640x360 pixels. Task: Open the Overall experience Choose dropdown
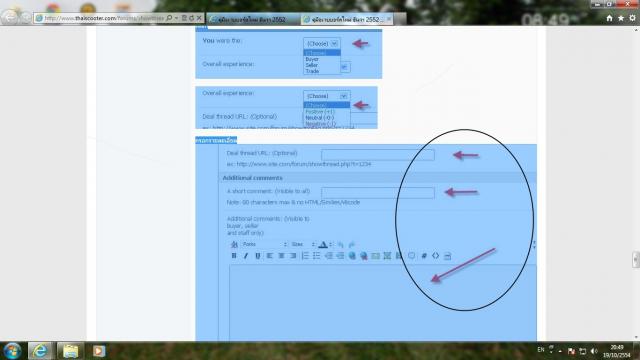327,96
